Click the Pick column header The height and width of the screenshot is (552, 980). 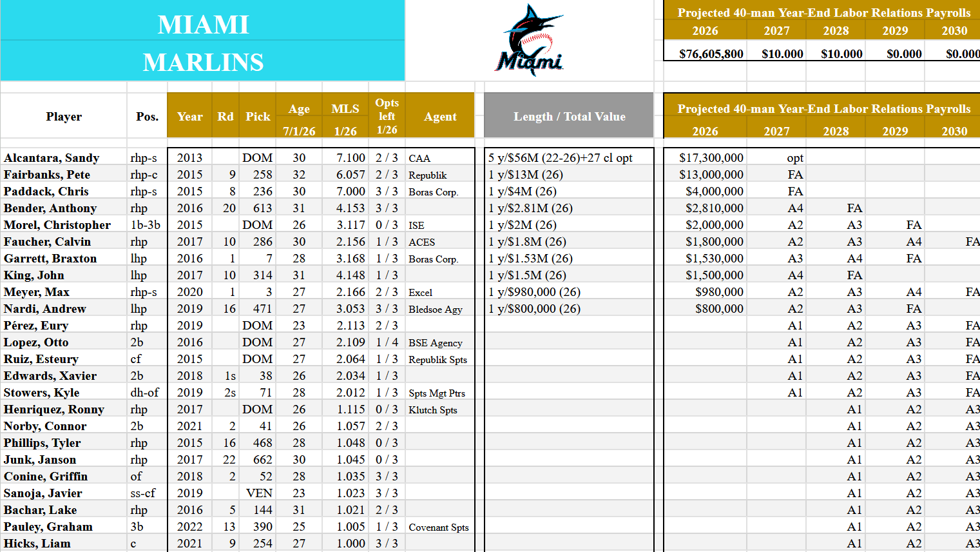[258, 116]
